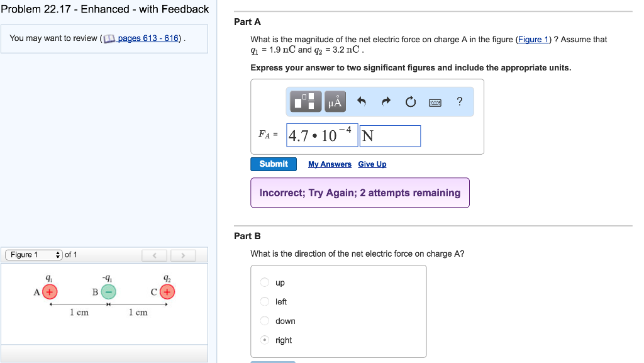Click the units input field
Image resolution: width=644 pixels, height=363 pixels.
click(x=390, y=135)
